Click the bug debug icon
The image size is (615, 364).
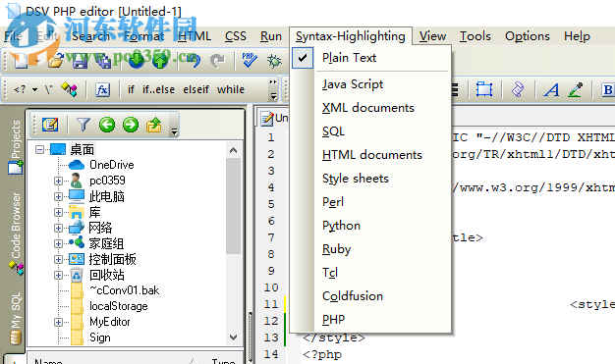274,61
